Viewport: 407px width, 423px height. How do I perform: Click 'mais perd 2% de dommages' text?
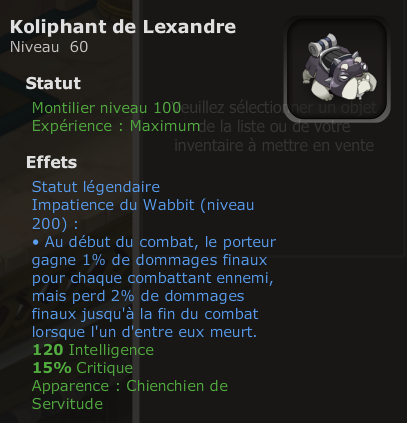coord(138,296)
